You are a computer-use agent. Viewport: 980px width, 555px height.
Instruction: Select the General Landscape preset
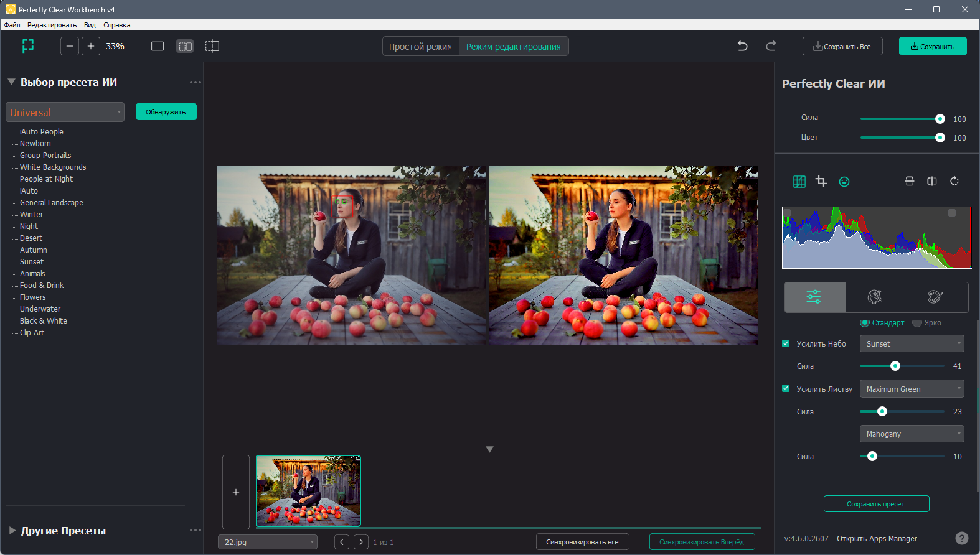[52, 203]
